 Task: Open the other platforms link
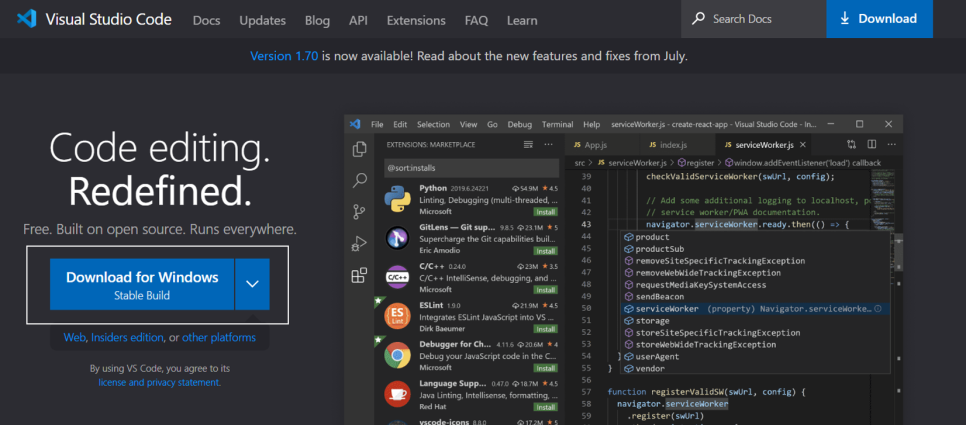click(x=219, y=338)
